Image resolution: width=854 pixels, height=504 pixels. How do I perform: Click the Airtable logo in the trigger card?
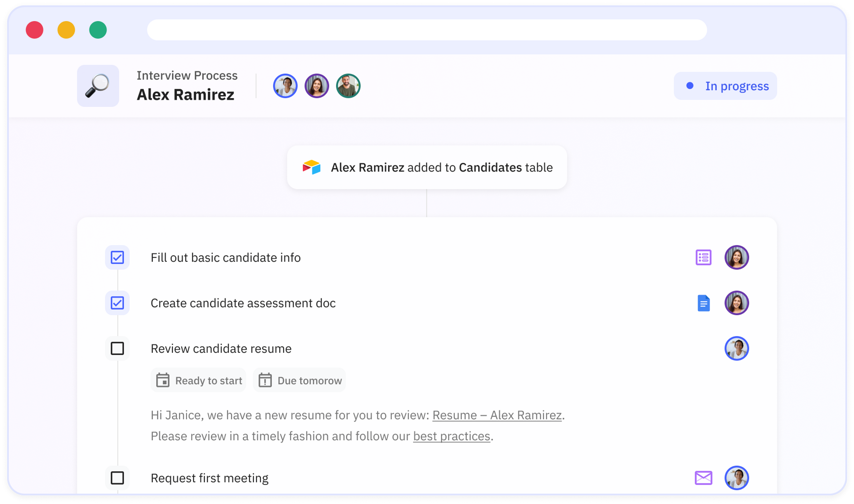coord(311,167)
